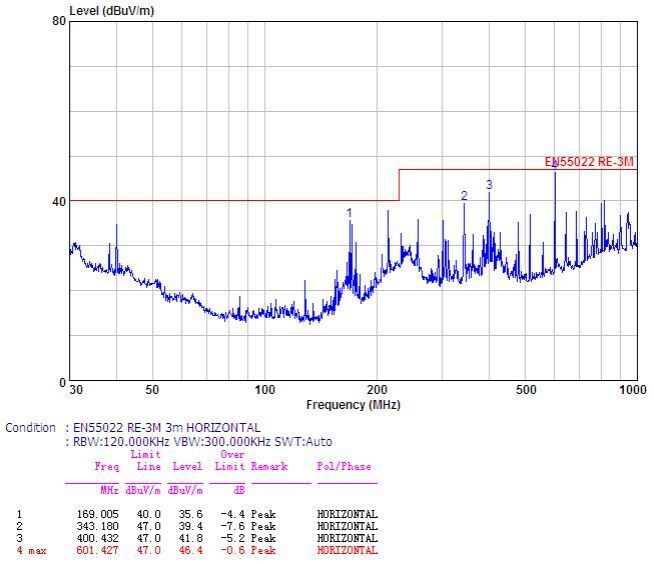
Task: Select marker 2 label on the plot
Action: [x=464, y=196]
